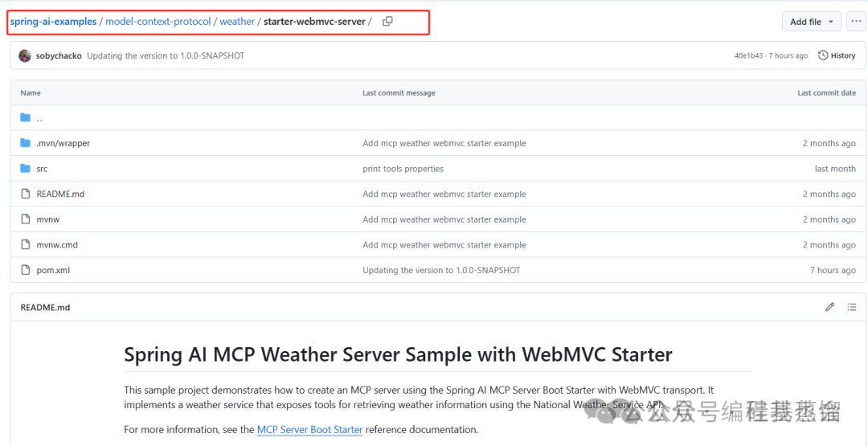Click the Last commit message column header

tap(399, 93)
